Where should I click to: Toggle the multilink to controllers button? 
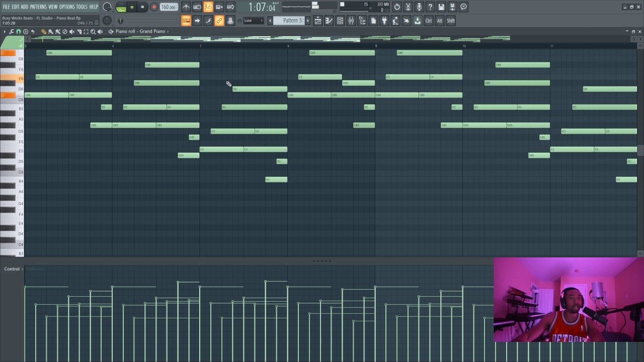pyautogui.click(x=219, y=21)
